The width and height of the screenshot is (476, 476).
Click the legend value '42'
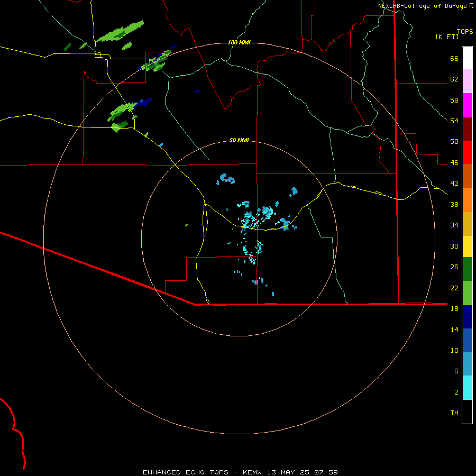(454, 184)
